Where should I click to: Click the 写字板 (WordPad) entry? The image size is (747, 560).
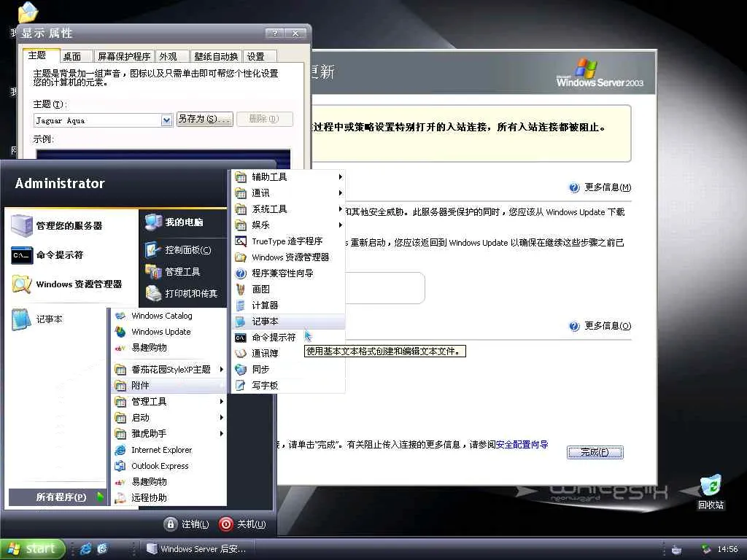(x=288, y=385)
